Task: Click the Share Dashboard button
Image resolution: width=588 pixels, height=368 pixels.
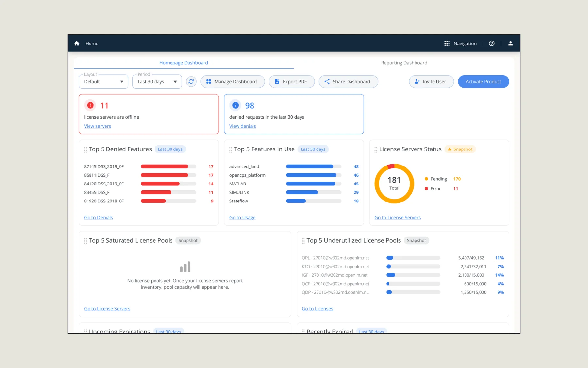Action: (348, 81)
